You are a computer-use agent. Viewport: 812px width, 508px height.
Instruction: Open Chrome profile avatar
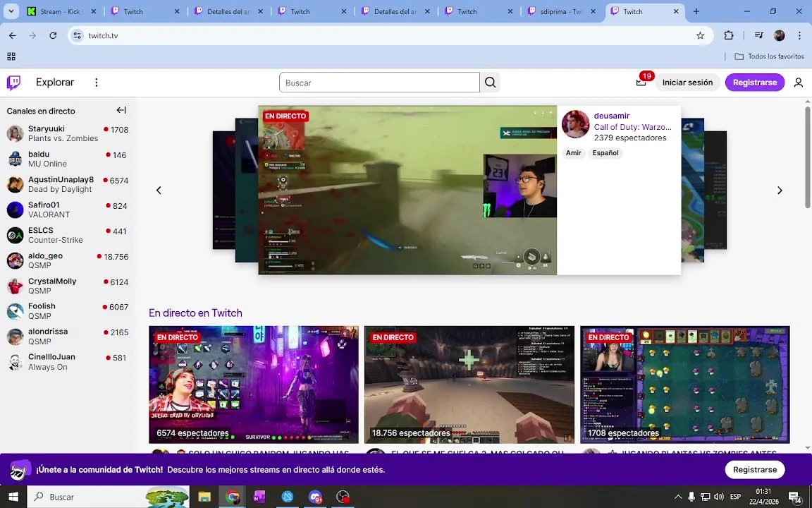click(x=779, y=35)
